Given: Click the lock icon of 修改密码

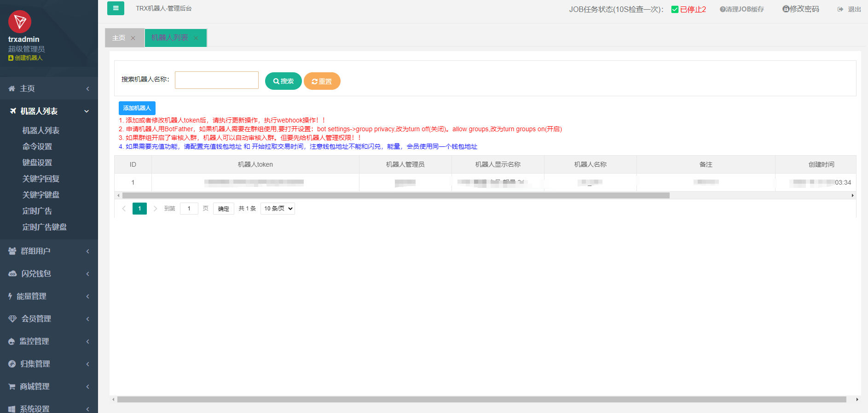Looking at the screenshot, I should pyautogui.click(x=786, y=9).
